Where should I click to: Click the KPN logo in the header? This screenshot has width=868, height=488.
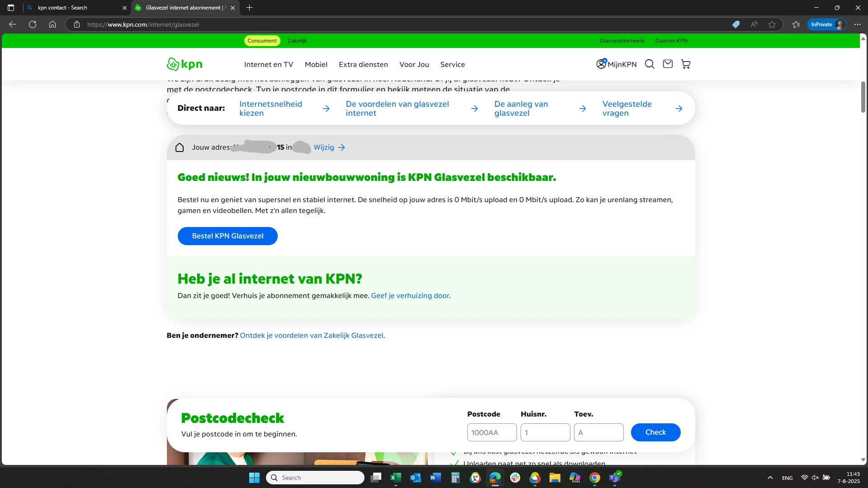185,64
